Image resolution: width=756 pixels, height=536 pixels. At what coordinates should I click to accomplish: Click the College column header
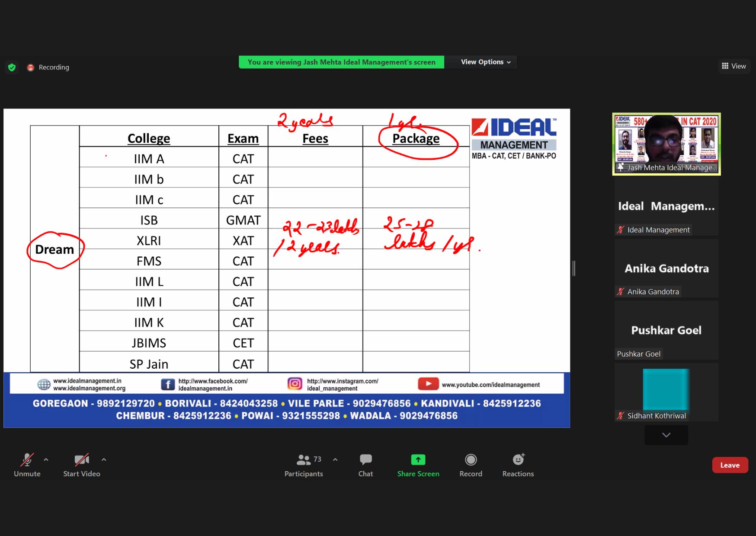tap(149, 138)
